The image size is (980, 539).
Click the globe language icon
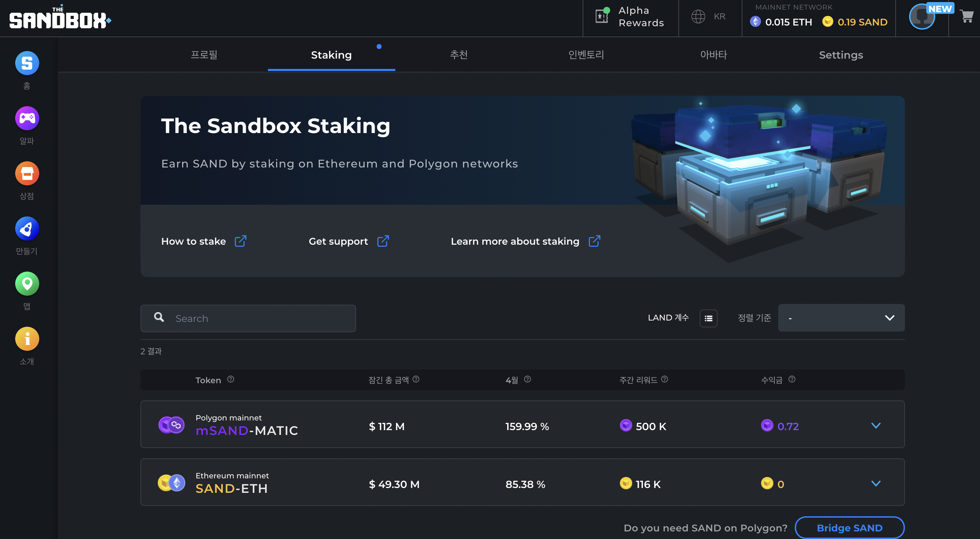coord(698,16)
